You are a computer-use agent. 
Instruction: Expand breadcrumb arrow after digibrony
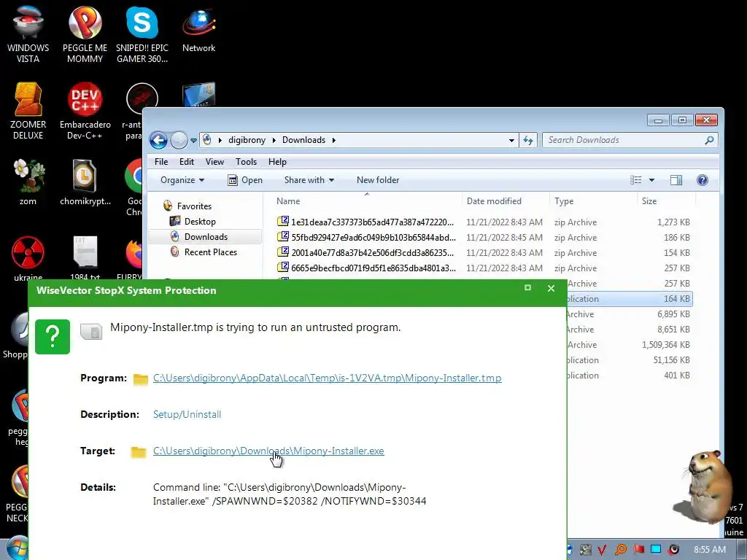click(274, 140)
